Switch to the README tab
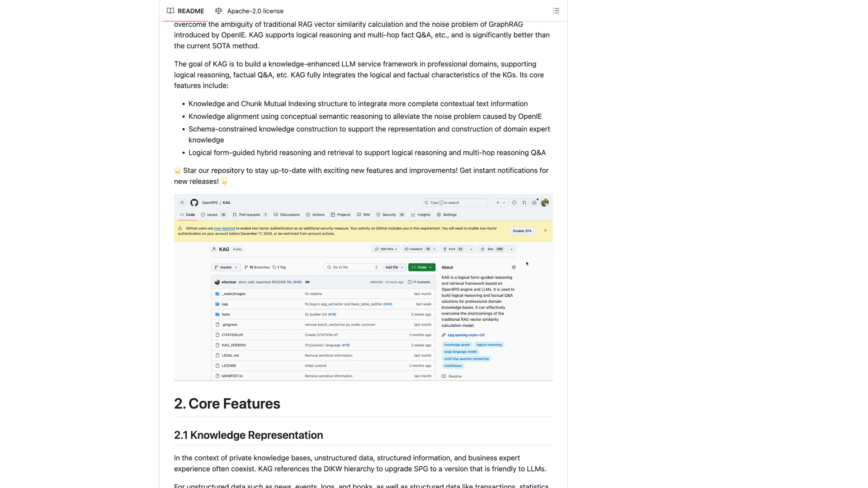Screen dimensions: 868x488 pyautogui.click(x=185, y=11)
